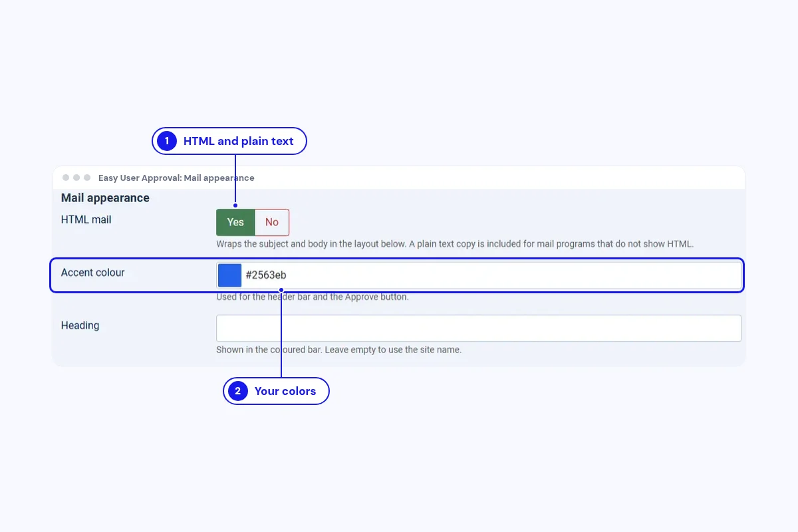Set HTML mail to Yes
Viewport: 798px width, 532px height.
pos(235,222)
